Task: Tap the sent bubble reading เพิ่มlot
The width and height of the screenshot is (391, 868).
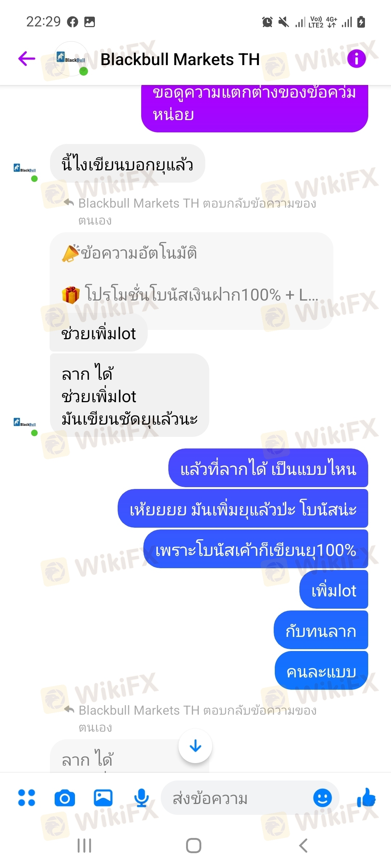Action: click(333, 591)
